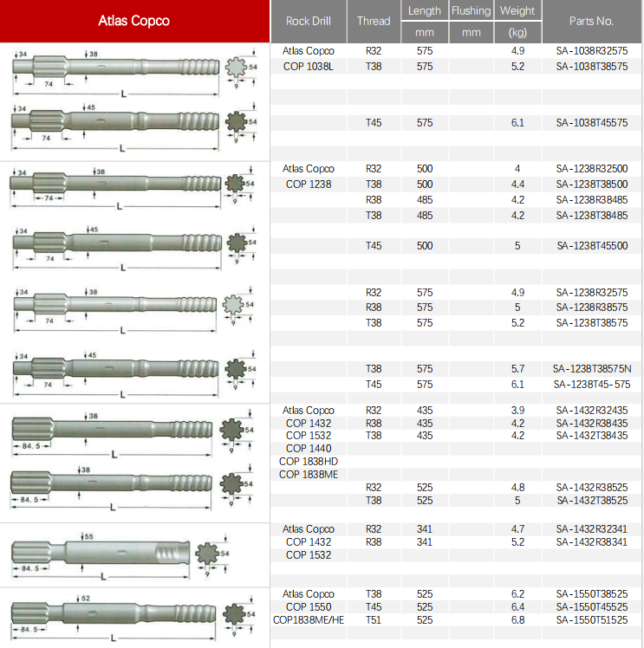Click the 4.8 weight value
Image resolution: width=644 pixels, height=648 pixels.
(517, 488)
